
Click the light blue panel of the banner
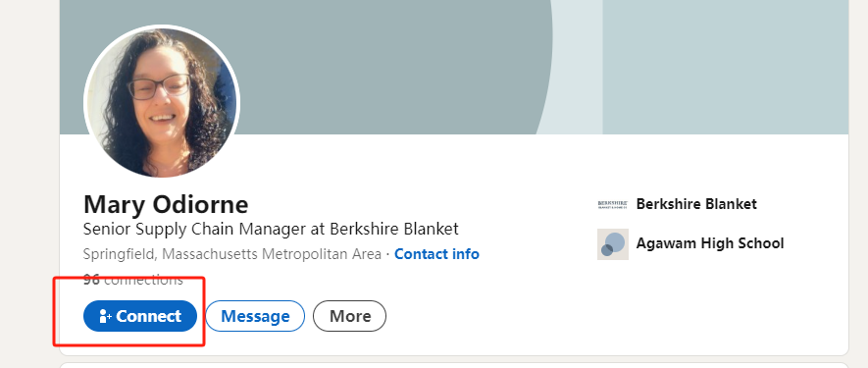(725, 67)
